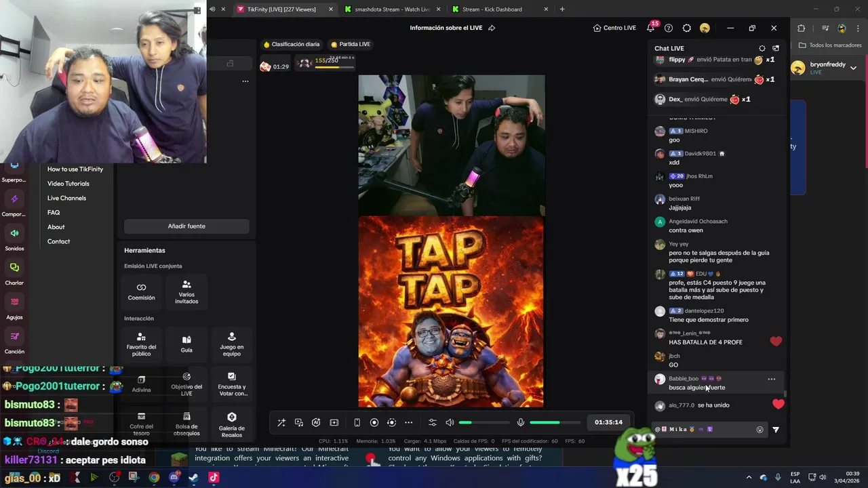Open the three-dot overflow in bottom toolbar
The image size is (868, 488).
[408, 422]
